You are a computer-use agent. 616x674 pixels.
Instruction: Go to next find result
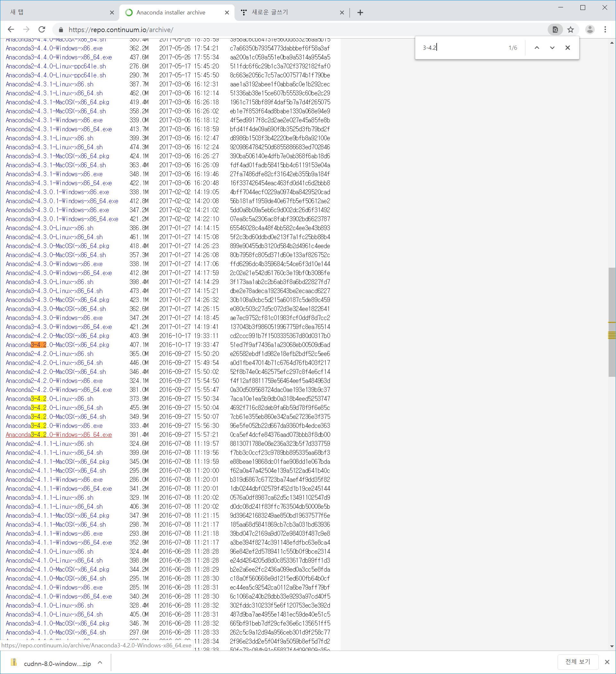[x=552, y=48]
